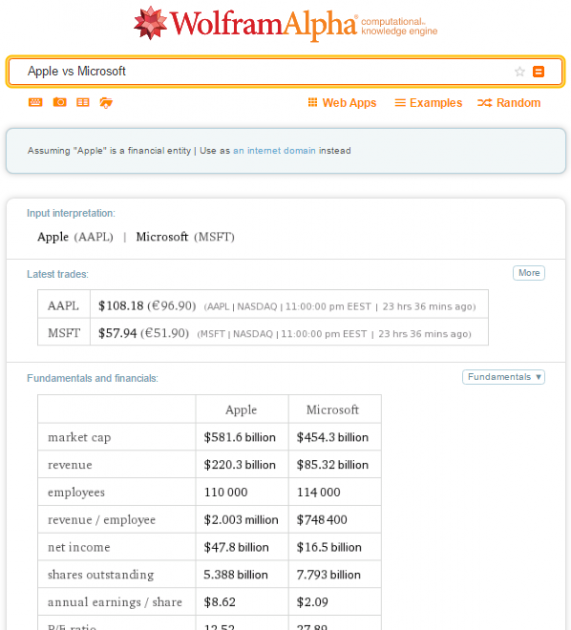This screenshot has width=571, height=630.
Task: Click the Web Apps grid icon
Action: pos(313,102)
